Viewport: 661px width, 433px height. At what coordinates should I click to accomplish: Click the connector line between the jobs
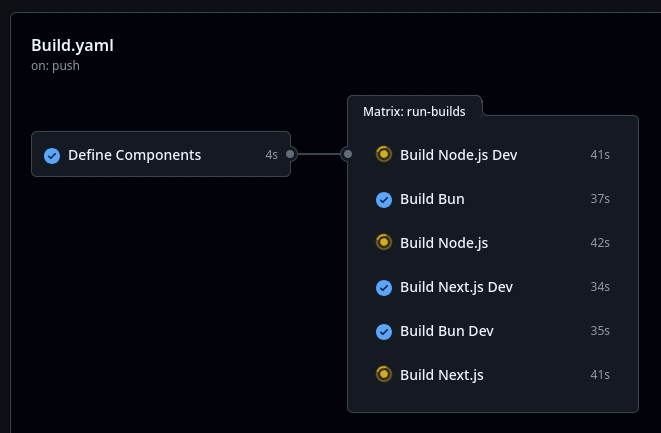[319, 154]
